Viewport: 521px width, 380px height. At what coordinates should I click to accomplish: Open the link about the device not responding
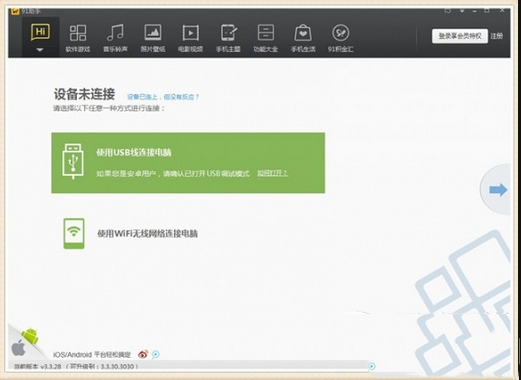pyautogui.click(x=163, y=97)
